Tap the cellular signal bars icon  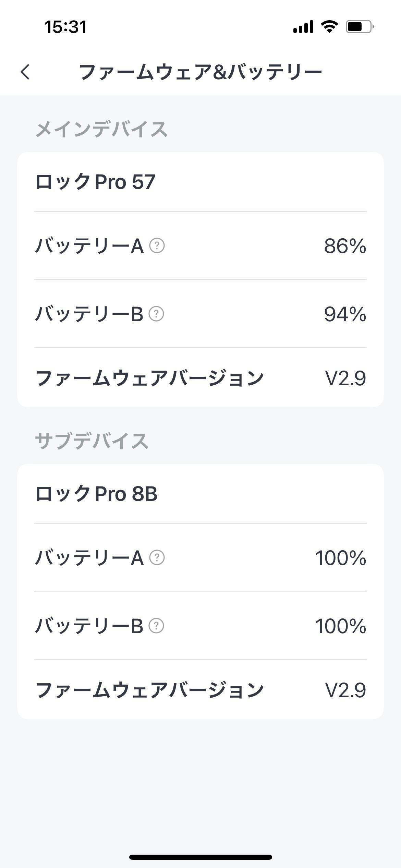tap(303, 27)
